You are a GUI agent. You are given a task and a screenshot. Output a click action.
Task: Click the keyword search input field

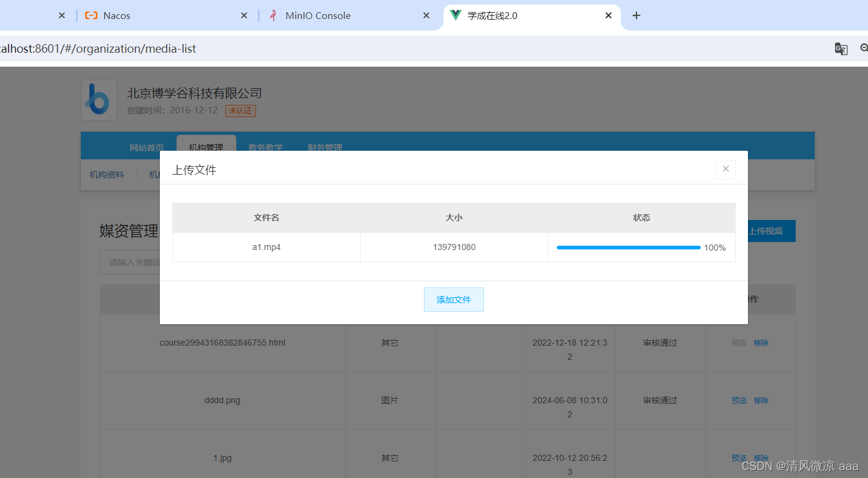coord(130,262)
